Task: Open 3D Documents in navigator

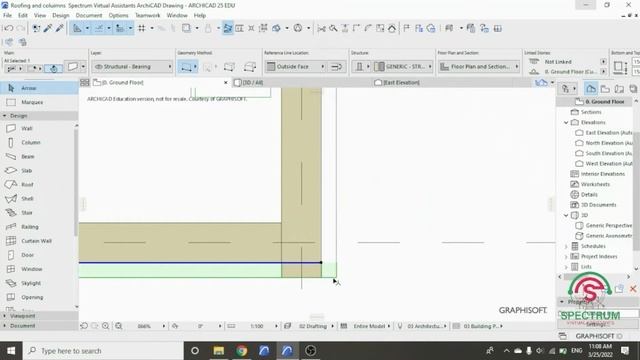Action: pos(593,204)
